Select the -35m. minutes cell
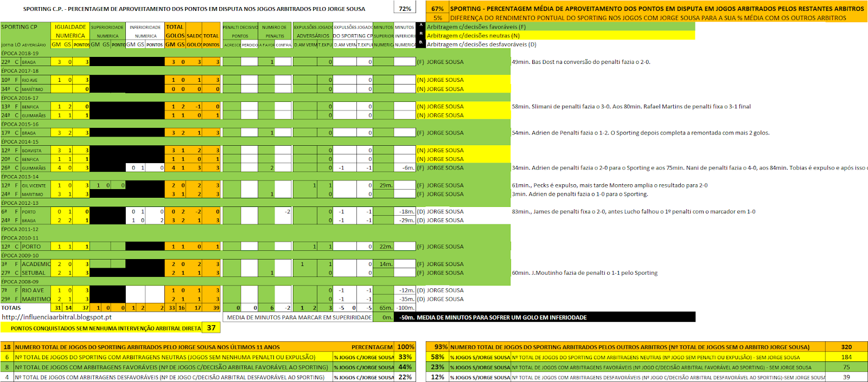The image size is (868, 382). 405,299
